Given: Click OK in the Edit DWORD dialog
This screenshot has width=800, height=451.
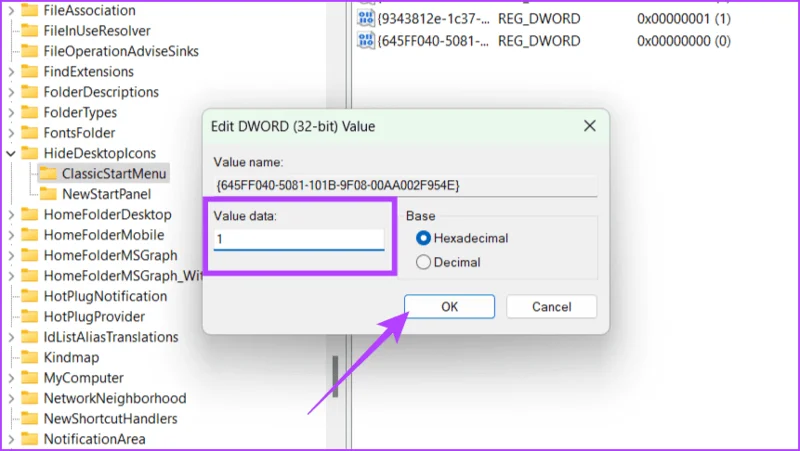Looking at the screenshot, I should [x=449, y=307].
